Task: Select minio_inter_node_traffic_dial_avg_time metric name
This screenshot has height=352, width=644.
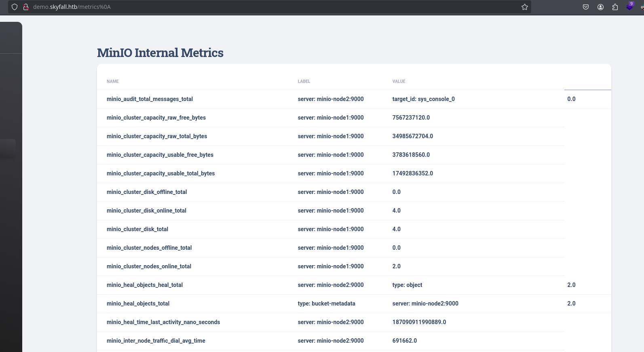Action: 156,341
